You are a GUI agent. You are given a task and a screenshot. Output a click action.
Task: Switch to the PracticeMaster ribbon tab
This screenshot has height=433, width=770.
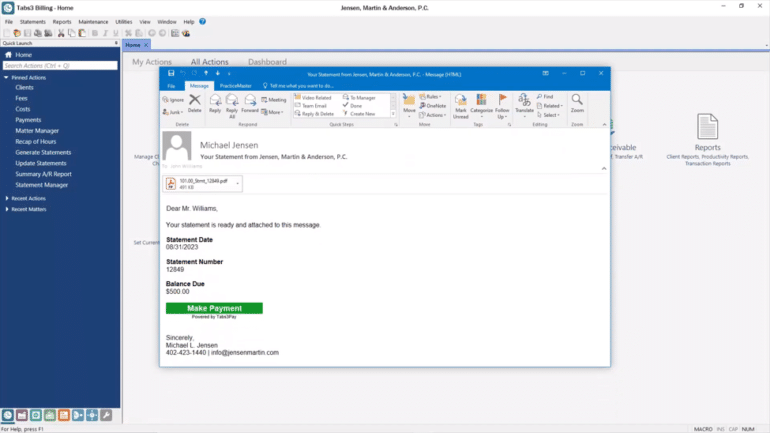[x=236, y=86]
